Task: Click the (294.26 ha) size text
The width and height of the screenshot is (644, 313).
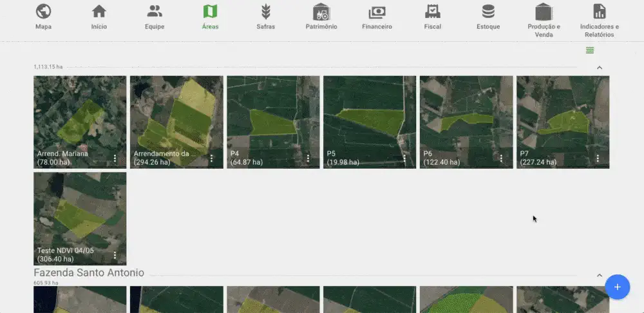Action: click(152, 162)
